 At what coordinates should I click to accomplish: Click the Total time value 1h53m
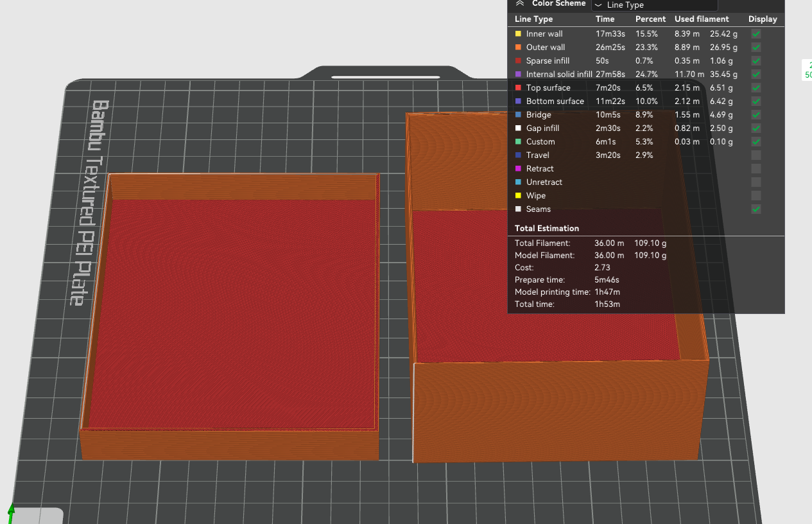(x=607, y=304)
